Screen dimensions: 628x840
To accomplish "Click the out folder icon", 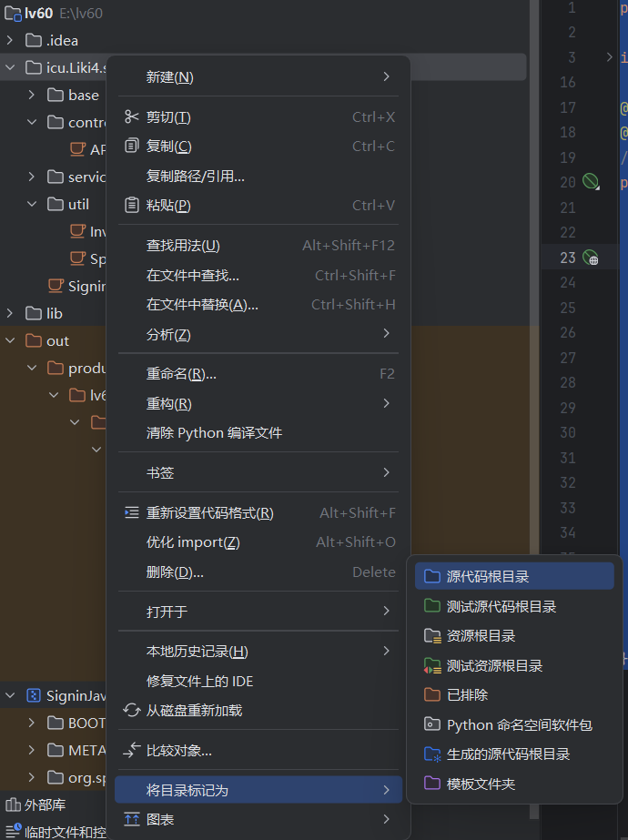I will point(34,340).
